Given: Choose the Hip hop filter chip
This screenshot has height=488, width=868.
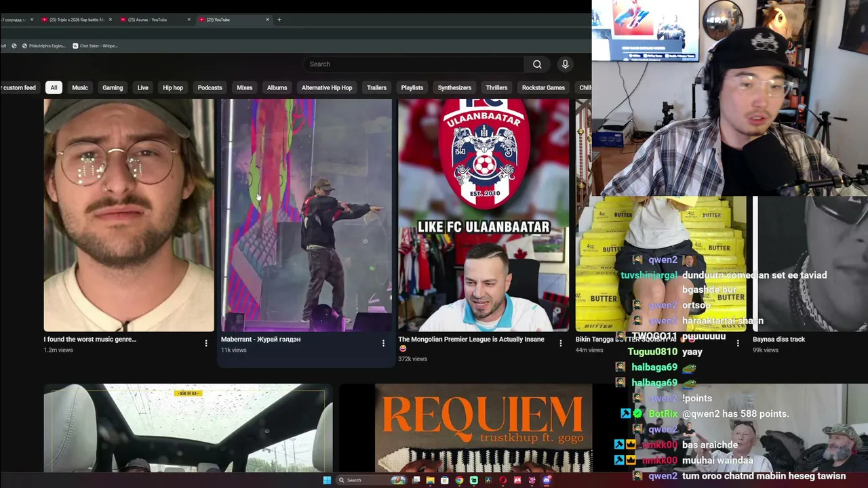Looking at the screenshot, I should [173, 87].
